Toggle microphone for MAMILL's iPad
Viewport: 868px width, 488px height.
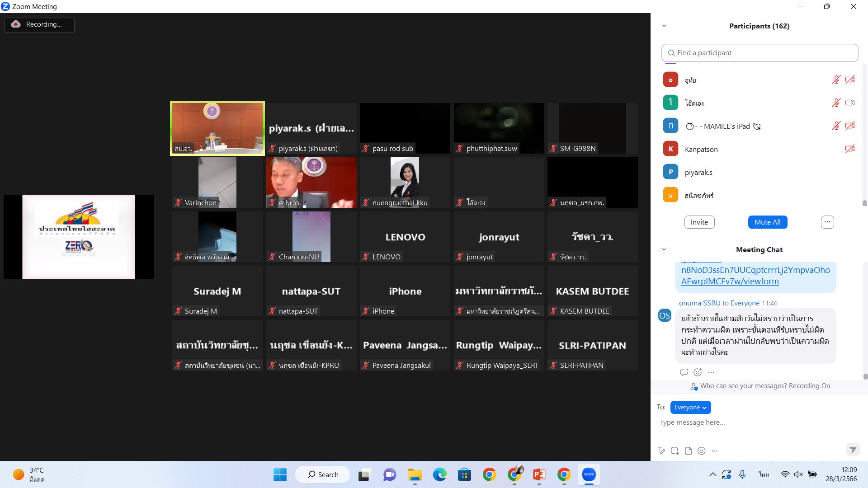[836, 126]
